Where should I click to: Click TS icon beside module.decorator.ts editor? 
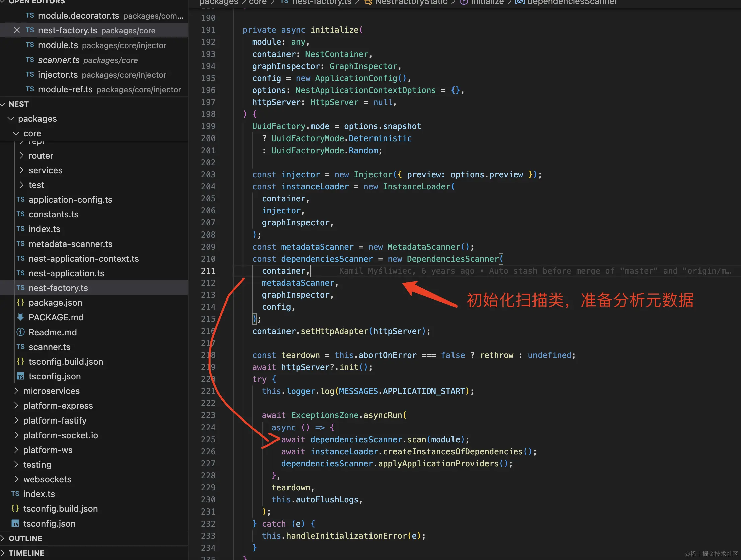(30, 16)
